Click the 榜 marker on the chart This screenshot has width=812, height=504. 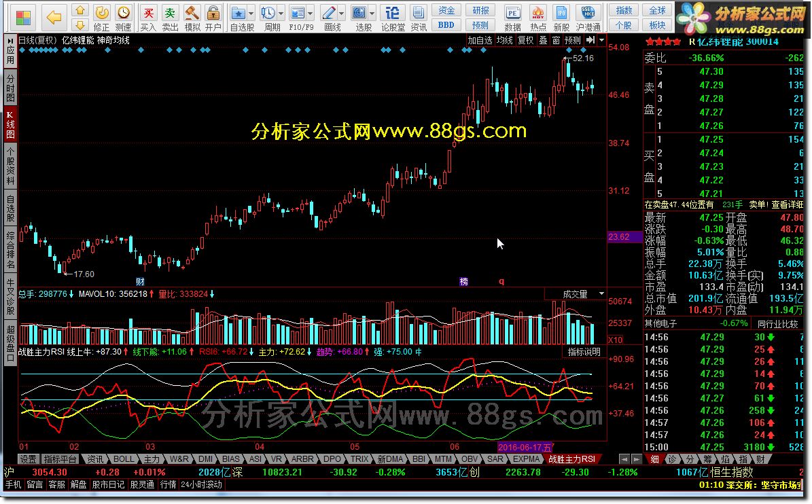(464, 281)
